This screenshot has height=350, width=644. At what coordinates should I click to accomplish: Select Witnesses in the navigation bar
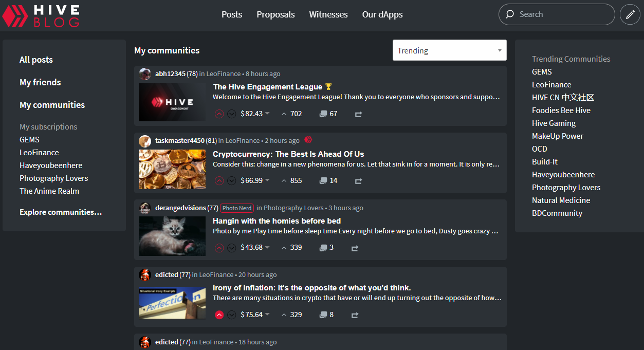[328, 14]
